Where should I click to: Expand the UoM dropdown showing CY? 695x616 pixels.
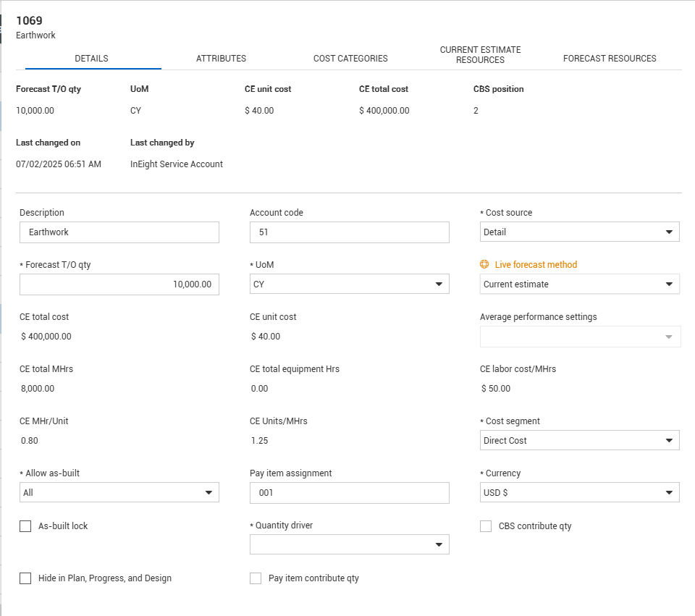[x=349, y=284]
